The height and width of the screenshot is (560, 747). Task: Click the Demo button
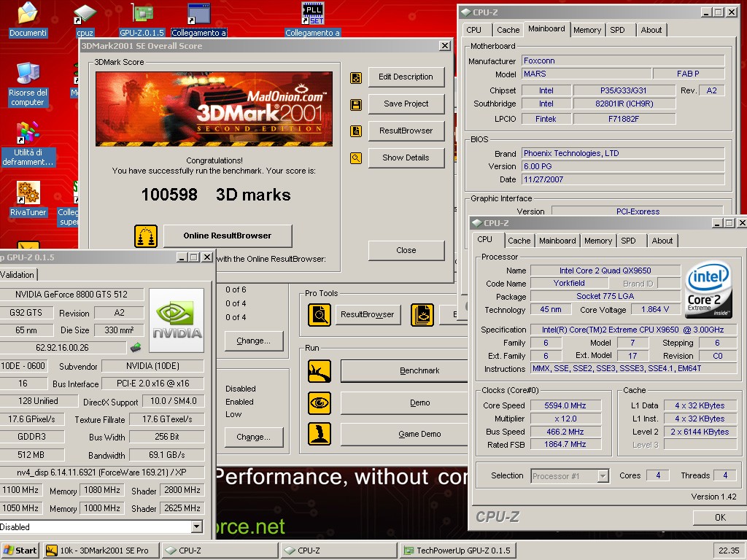tap(404, 402)
